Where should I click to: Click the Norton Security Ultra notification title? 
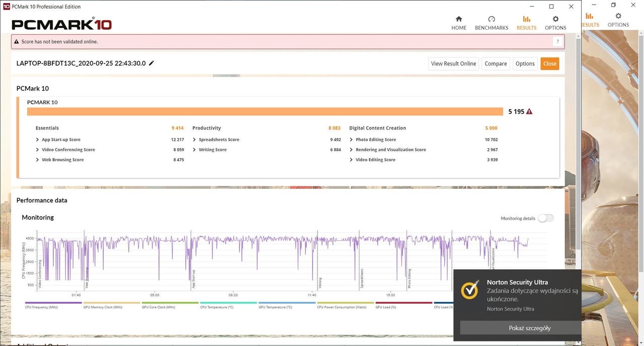(x=517, y=283)
